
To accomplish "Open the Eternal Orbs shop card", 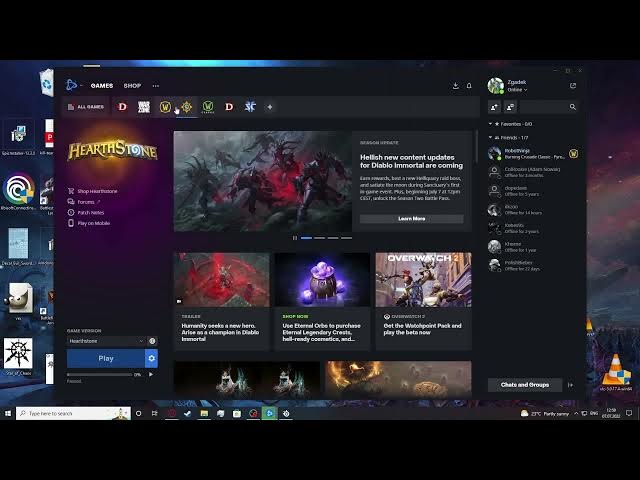I will click(322, 301).
